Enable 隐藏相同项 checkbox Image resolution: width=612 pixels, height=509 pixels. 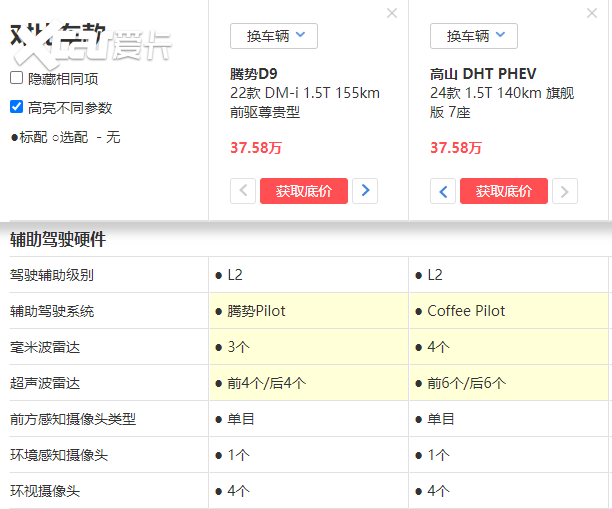(16, 78)
